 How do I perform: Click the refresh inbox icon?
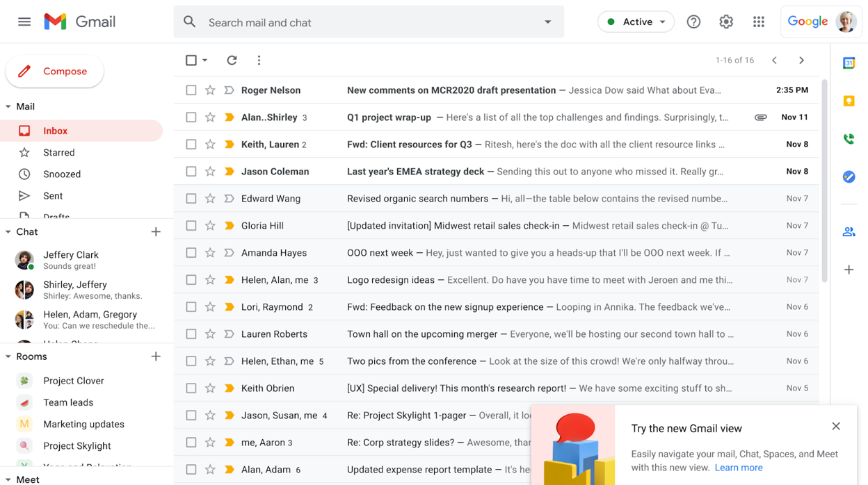232,60
